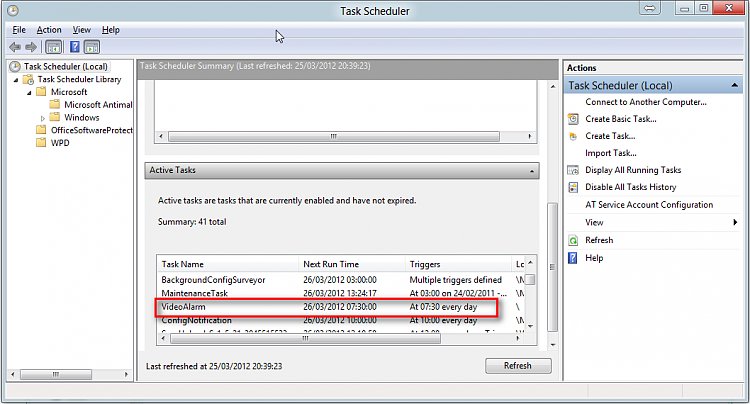
Task: Click the WPD folder icon
Action: pyautogui.click(x=42, y=142)
